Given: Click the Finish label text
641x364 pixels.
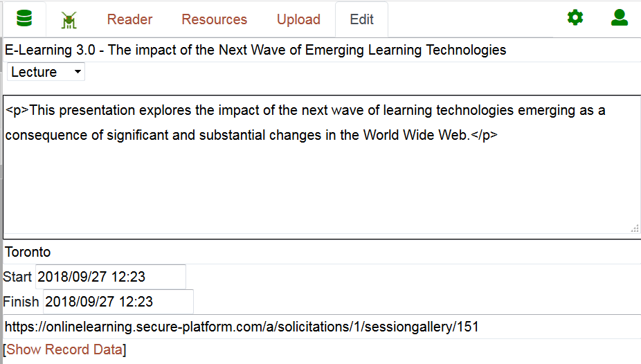Looking at the screenshot, I should click(21, 302).
